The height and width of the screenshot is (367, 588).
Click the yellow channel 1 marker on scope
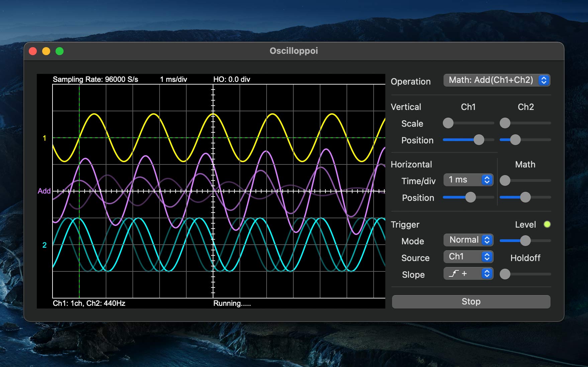tap(44, 138)
